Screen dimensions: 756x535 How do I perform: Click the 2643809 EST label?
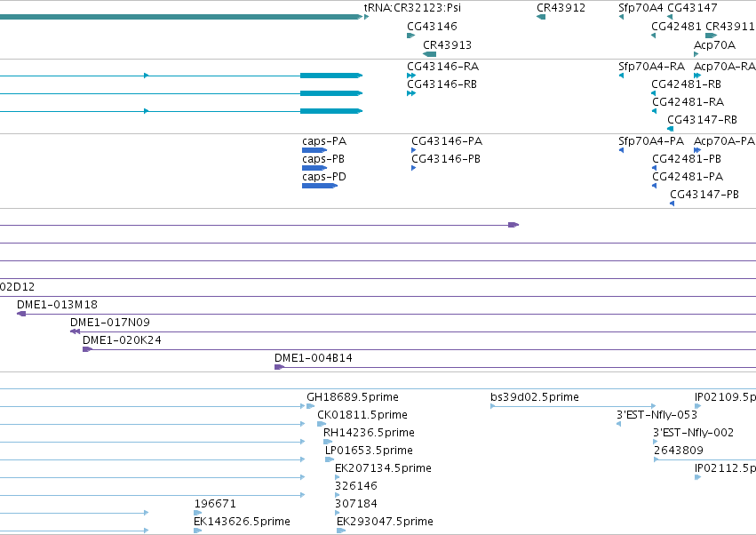pyautogui.click(x=679, y=451)
